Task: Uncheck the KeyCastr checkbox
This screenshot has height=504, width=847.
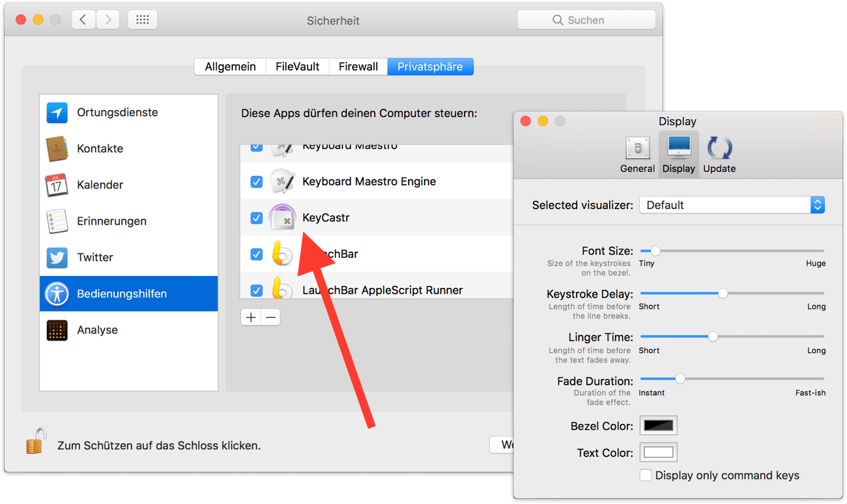Action: [x=257, y=218]
